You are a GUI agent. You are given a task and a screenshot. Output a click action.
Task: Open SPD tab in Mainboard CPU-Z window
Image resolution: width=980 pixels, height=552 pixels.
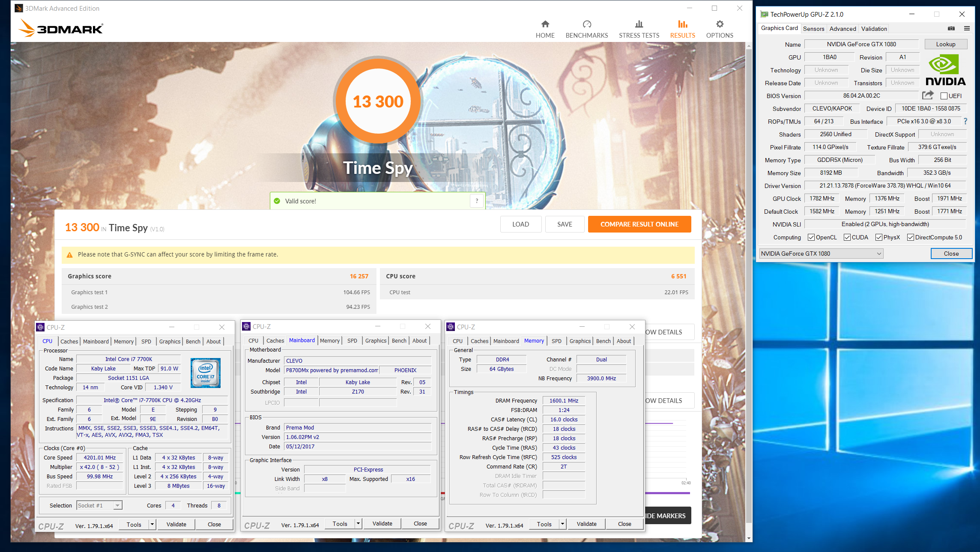click(x=352, y=341)
